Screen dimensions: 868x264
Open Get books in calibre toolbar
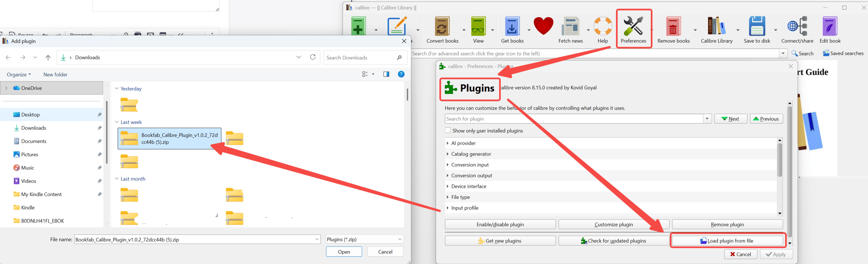(512, 30)
